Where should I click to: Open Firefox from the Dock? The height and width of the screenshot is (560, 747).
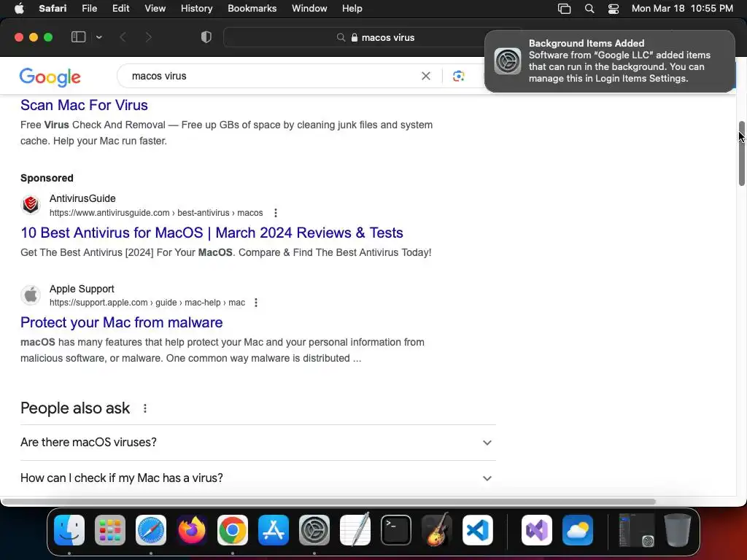(192, 530)
